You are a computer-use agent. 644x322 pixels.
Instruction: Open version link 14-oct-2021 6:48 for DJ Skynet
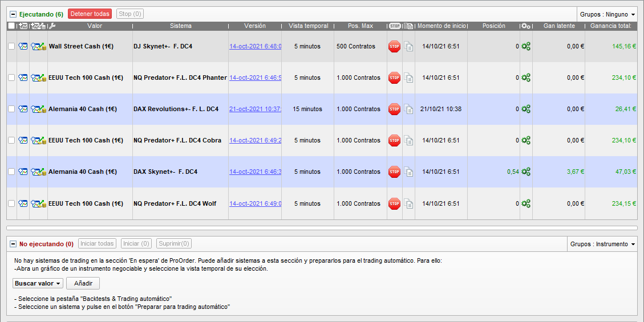click(x=256, y=46)
